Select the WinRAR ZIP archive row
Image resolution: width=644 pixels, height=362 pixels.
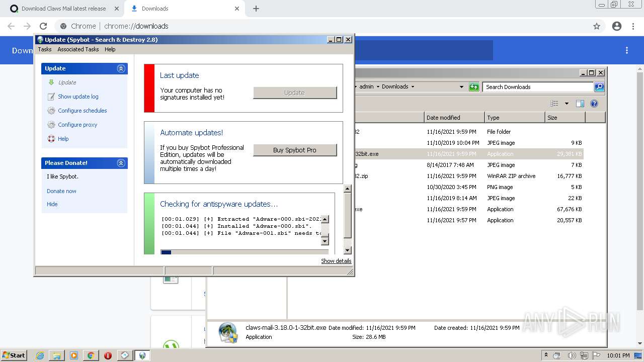[469, 176]
